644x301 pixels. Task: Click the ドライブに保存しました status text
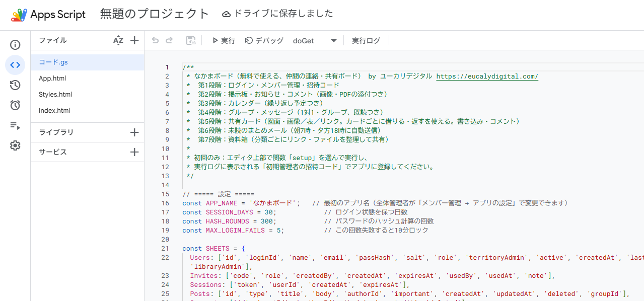(283, 14)
